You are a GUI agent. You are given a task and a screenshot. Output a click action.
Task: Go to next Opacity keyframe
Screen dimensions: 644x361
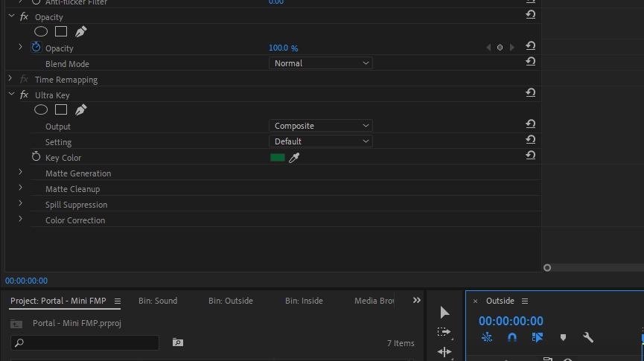(511, 48)
